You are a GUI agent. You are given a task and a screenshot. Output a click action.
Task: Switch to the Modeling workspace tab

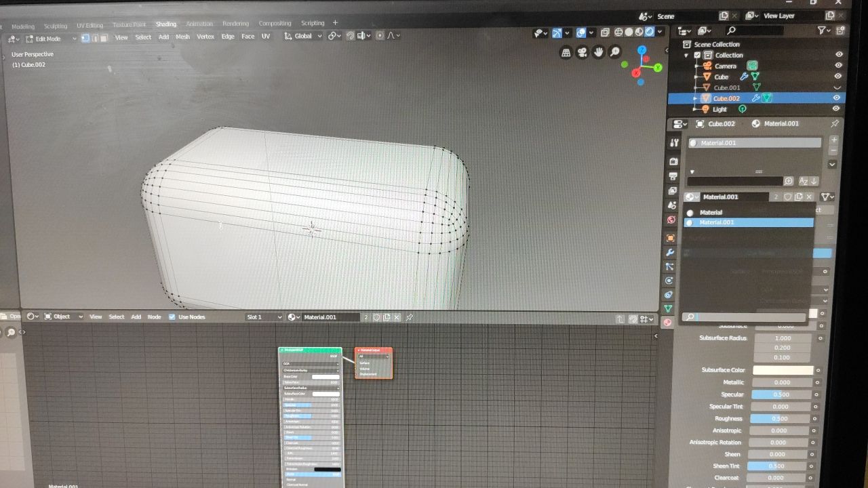click(22, 26)
